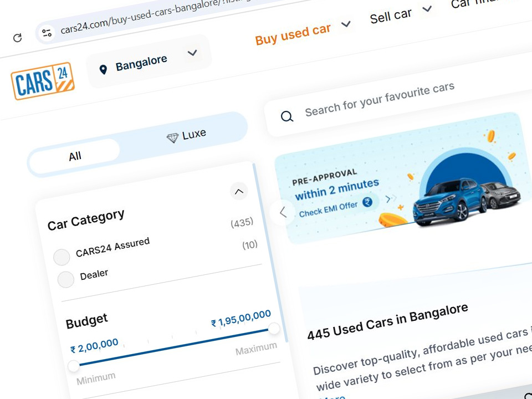Screen dimensions: 532x399
Task: Click the CARS24 logo
Action: pos(43,81)
